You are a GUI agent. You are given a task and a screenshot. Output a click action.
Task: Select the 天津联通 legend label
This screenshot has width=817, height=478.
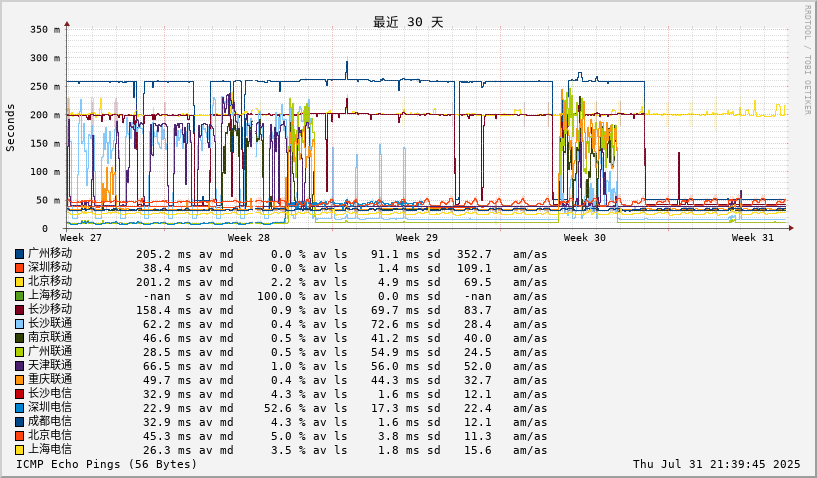pyautogui.click(x=50, y=366)
